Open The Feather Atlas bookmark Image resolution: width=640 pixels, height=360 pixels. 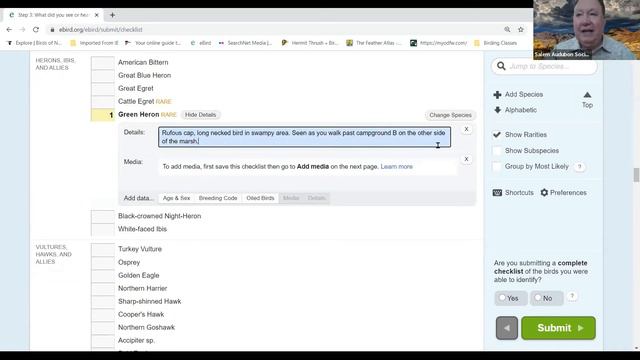click(x=374, y=43)
